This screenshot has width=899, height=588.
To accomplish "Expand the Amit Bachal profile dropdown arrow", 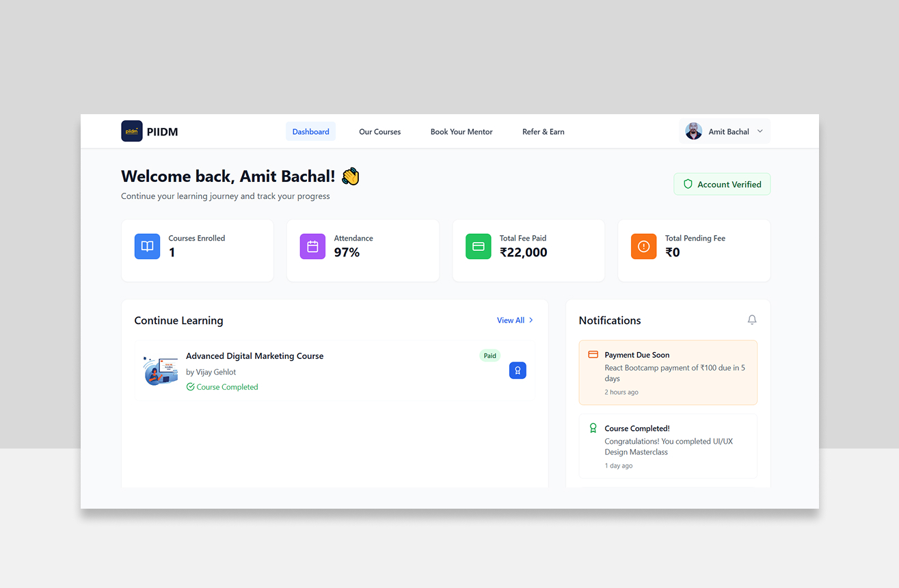I will coord(760,131).
